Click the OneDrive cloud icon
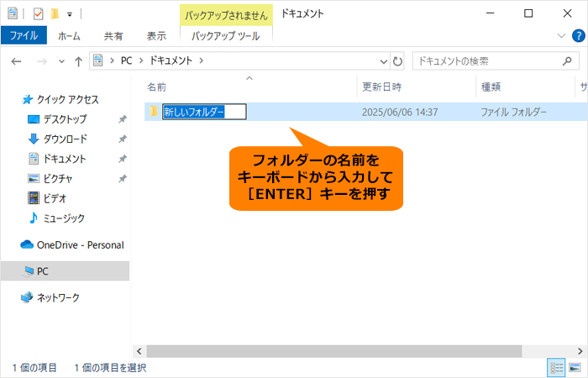Viewport: 588px width, 378px height. click(27, 244)
